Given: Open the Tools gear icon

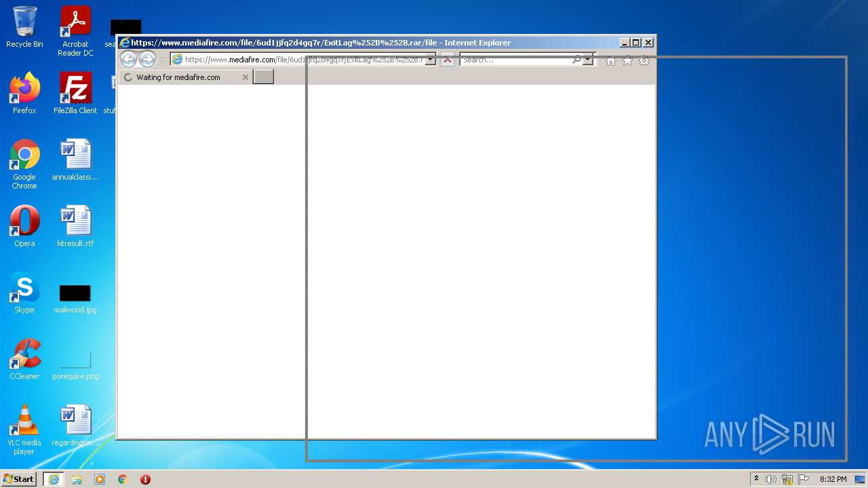Looking at the screenshot, I should coord(644,60).
